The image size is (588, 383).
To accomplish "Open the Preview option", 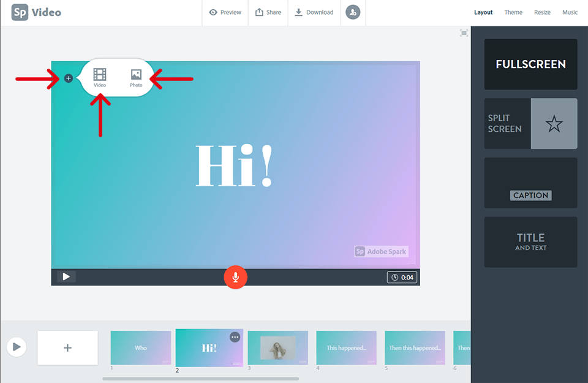I will point(225,12).
